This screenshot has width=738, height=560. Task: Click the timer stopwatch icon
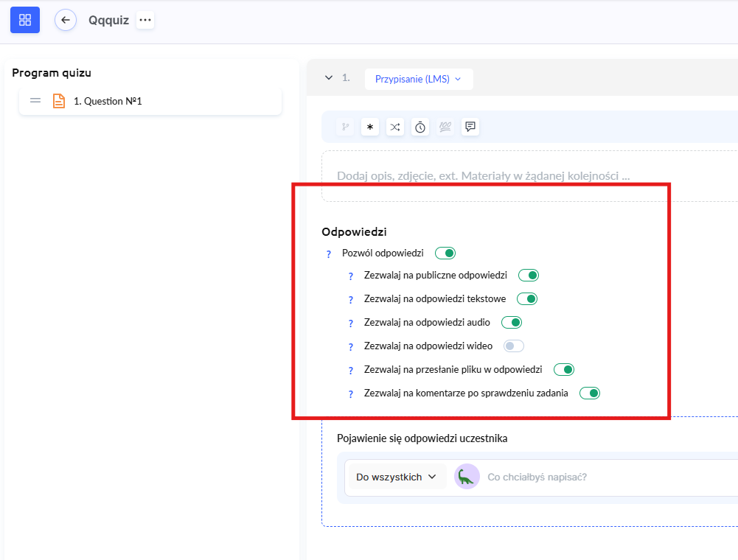[420, 127]
